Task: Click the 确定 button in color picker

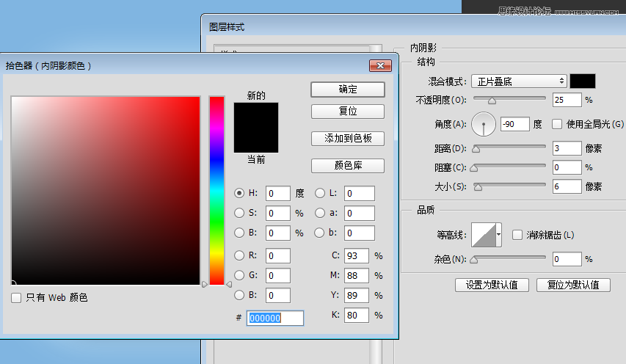Action: tap(348, 90)
